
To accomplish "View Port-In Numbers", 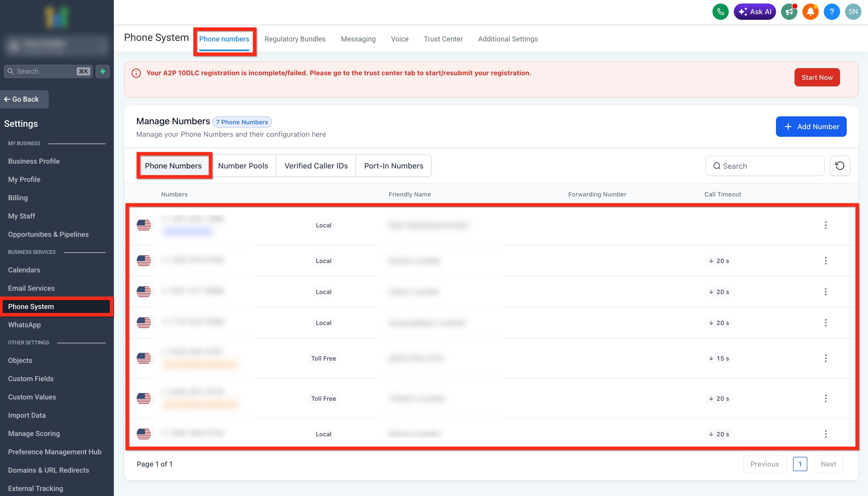I will 393,166.
